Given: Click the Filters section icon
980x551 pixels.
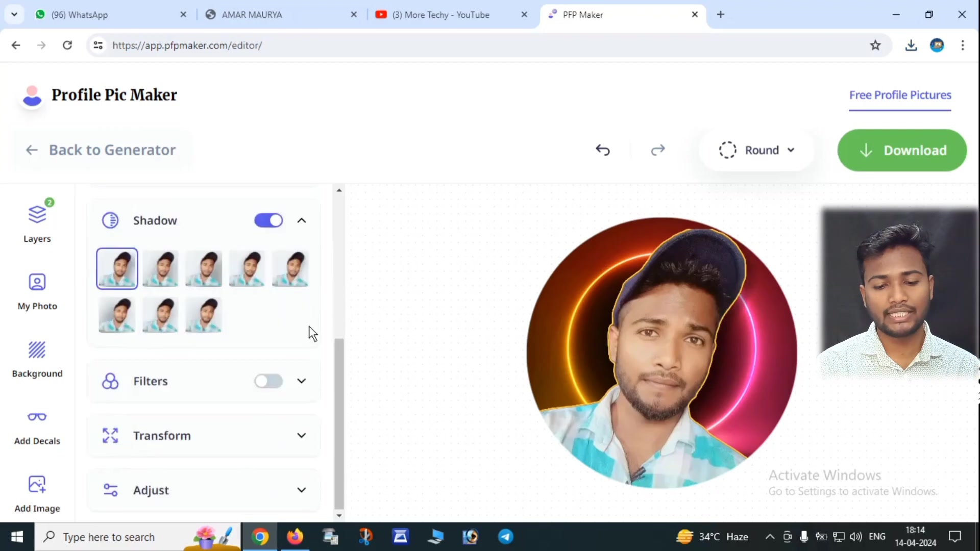Looking at the screenshot, I should click(110, 381).
